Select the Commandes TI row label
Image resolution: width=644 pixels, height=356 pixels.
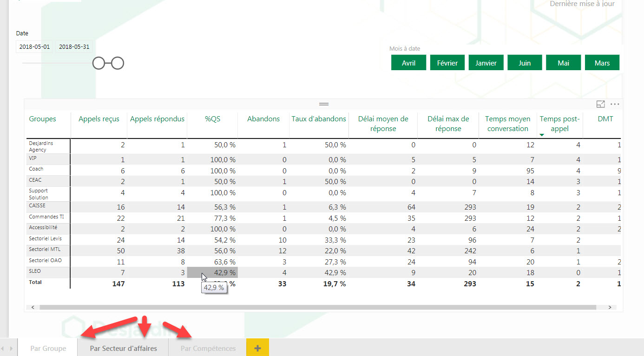click(46, 217)
